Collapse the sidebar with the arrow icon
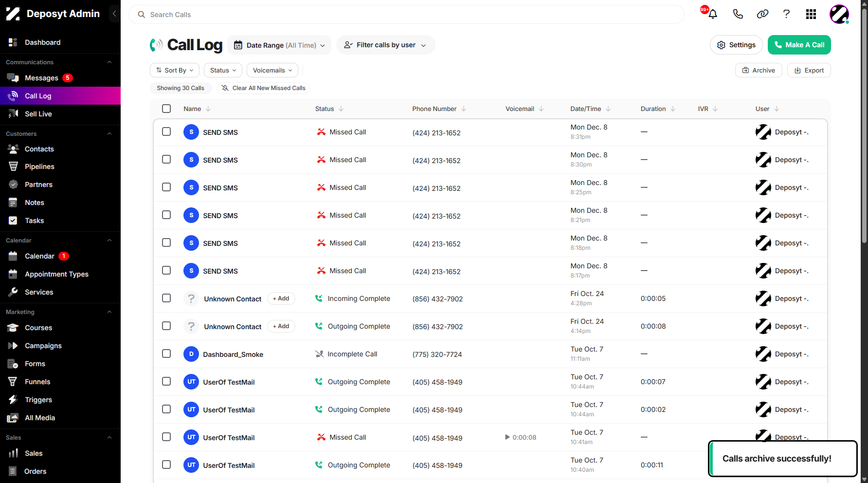 tap(114, 14)
